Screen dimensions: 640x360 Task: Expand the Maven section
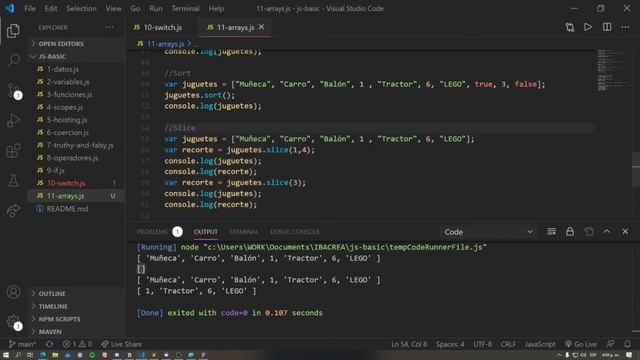(76, 331)
